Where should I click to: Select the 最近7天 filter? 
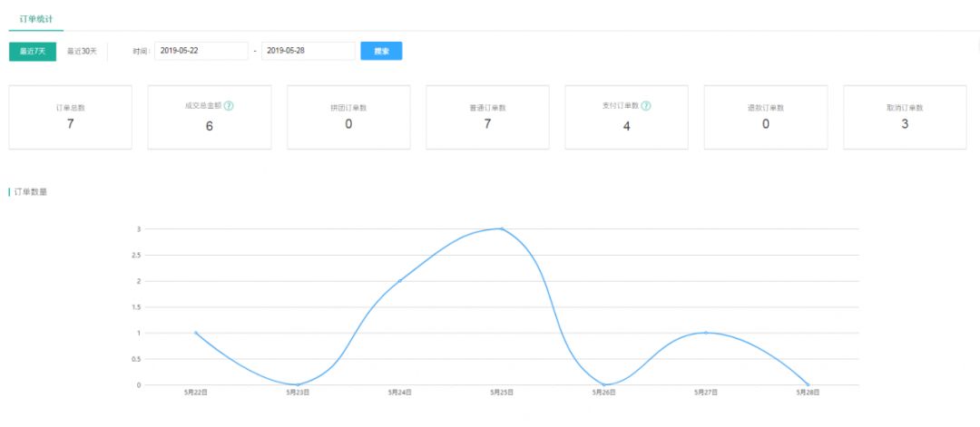pos(33,51)
